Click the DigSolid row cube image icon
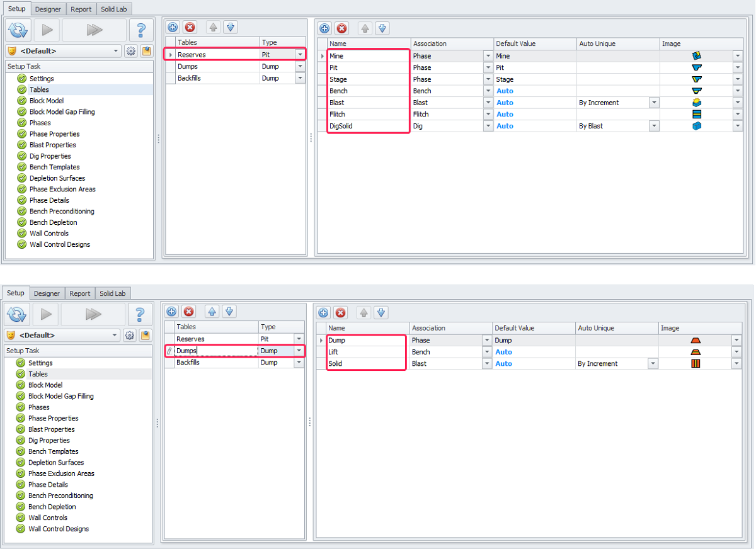This screenshot has width=756, height=549. tap(697, 126)
